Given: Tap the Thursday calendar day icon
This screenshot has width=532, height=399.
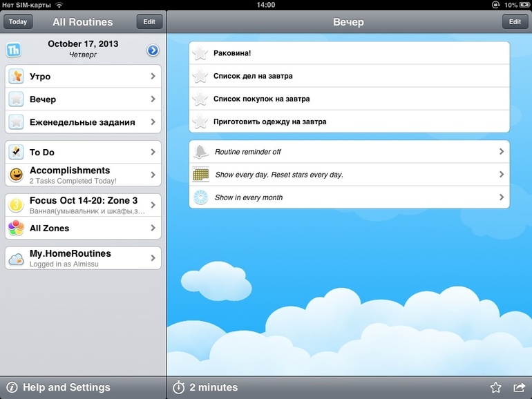Looking at the screenshot, I should pyautogui.click(x=14, y=50).
